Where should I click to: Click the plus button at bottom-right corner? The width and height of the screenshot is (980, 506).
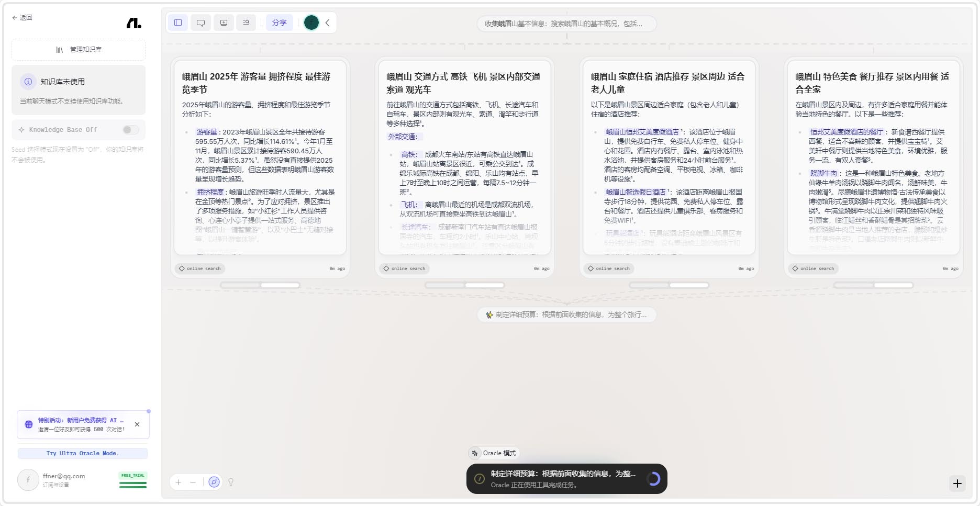pyautogui.click(x=957, y=483)
